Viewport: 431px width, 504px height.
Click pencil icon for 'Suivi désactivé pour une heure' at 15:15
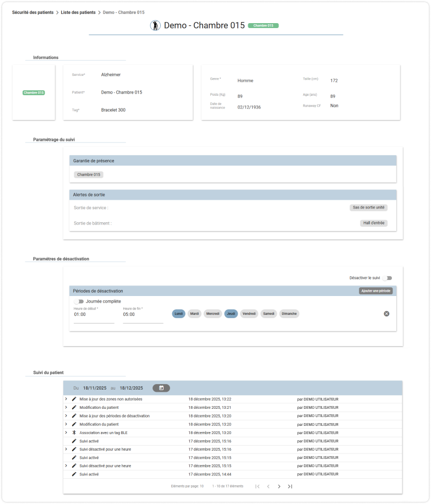(74, 465)
